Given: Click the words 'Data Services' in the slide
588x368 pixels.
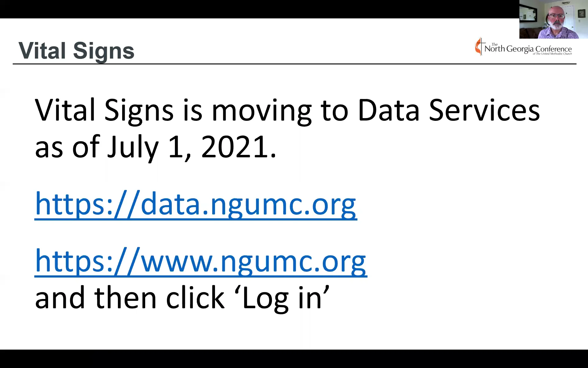Looking at the screenshot, I should (x=448, y=110).
